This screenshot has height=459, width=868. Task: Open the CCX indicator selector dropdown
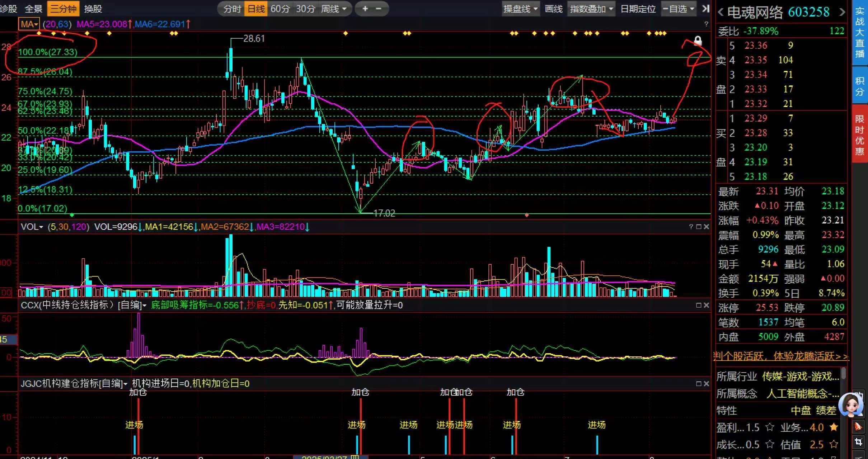click(x=84, y=305)
